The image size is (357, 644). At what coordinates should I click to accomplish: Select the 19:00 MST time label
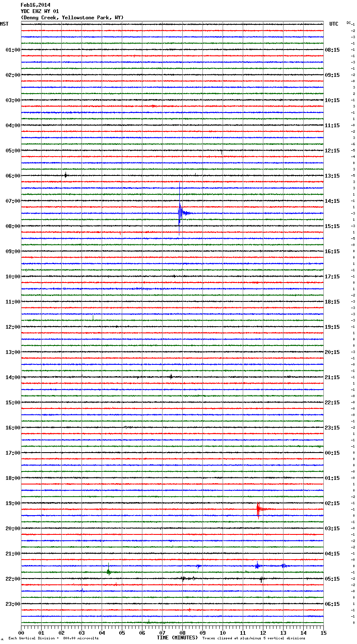[x=13, y=503]
